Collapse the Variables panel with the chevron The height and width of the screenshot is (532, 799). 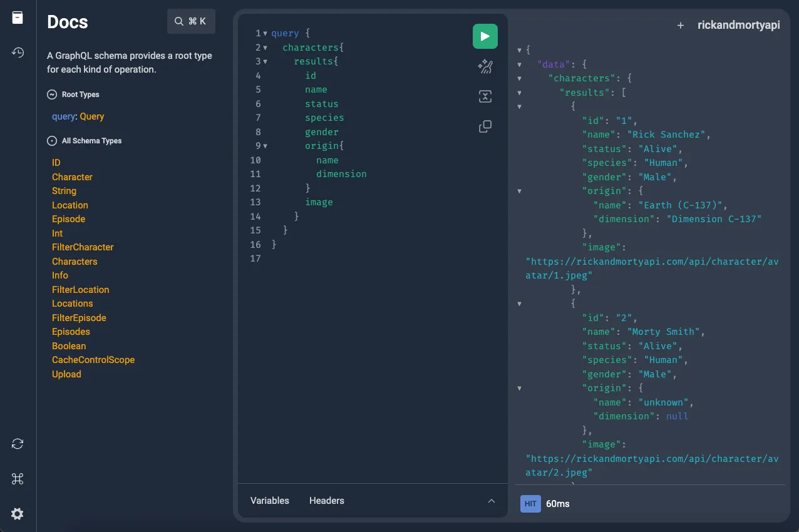(492, 501)
